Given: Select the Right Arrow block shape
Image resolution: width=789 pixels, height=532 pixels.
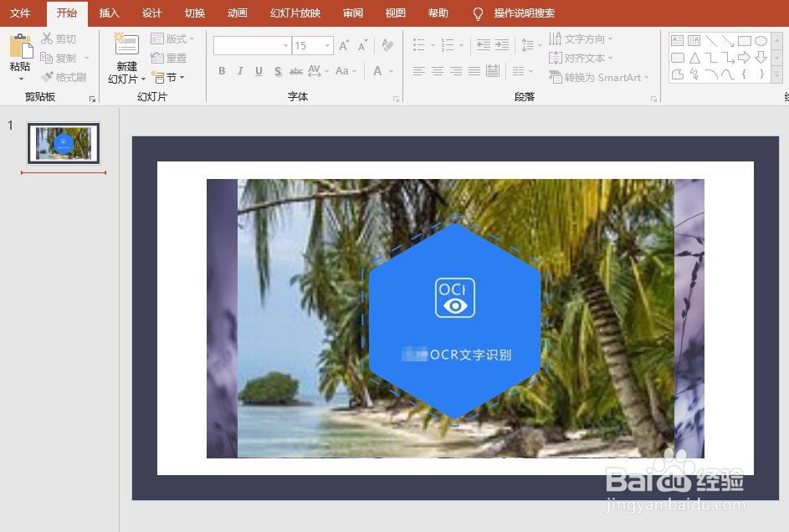Looking at the screenshot, I should (x=744, y=58).
